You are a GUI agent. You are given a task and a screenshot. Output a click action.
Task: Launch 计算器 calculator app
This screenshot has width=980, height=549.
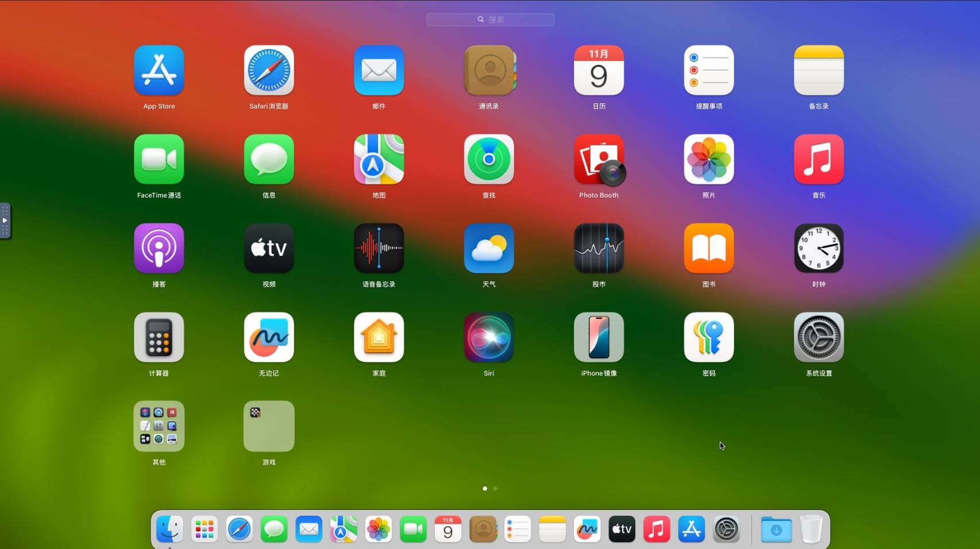point(159,337)
